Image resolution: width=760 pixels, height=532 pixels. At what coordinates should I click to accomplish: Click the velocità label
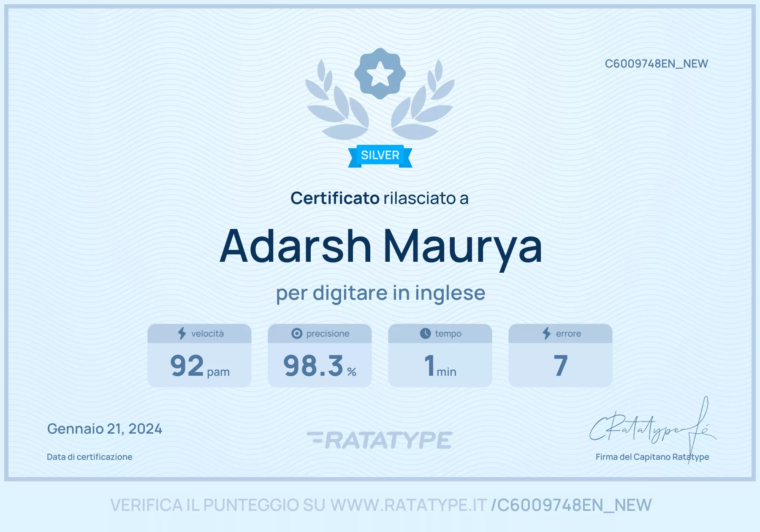(207, 334)
